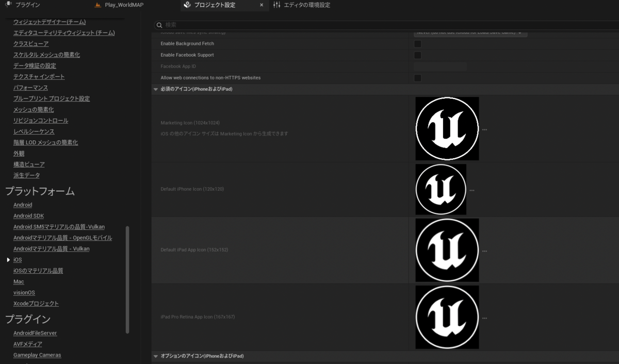Click the ellipsis button beside iPad Pro Retina icon

coord(484,319)
